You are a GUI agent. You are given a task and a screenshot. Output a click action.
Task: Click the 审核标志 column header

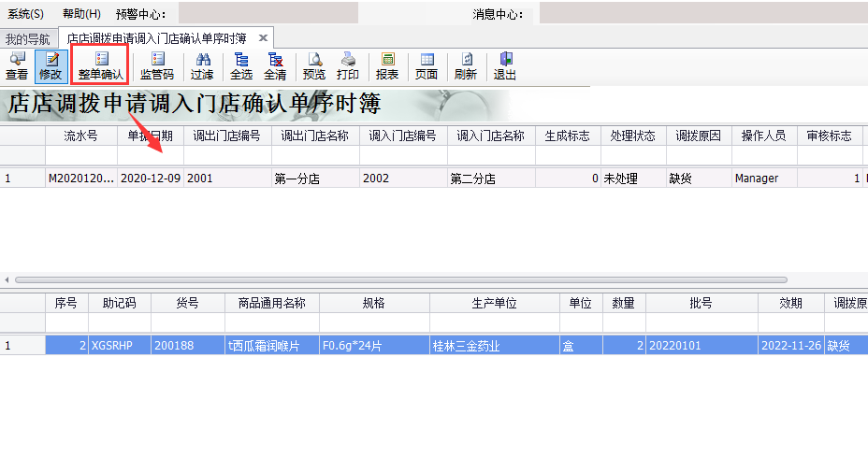click(830, 136)
